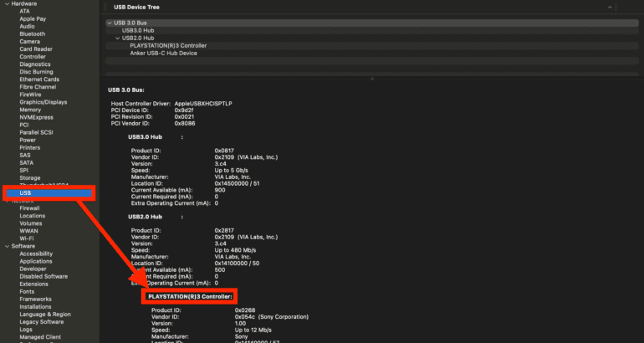Select Memory in the Hardware list
Image resolution: width=644 pixels, height=343 pixels.
tap(30, 110)
